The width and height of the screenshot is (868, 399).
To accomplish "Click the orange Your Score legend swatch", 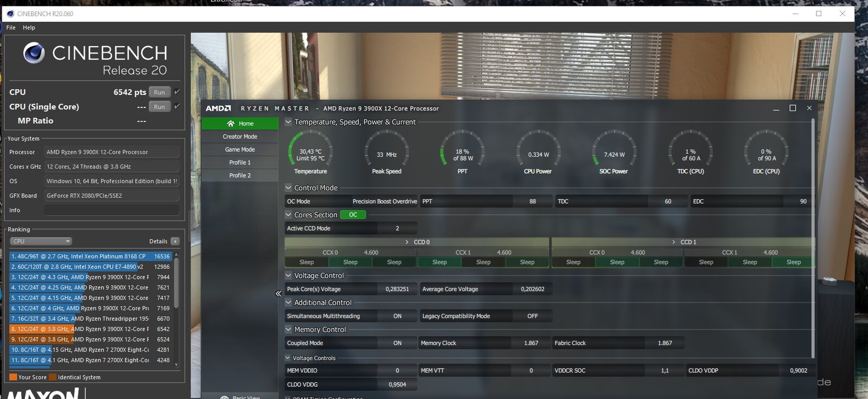I will 13,377.
